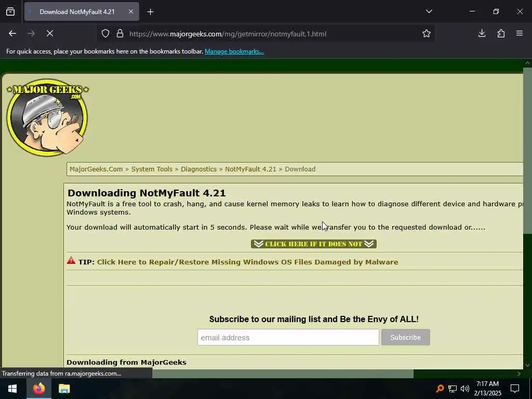Viewport: 532px width, 399px height.
Task: Click Here If It Does Not button
Action: (313, 244)
